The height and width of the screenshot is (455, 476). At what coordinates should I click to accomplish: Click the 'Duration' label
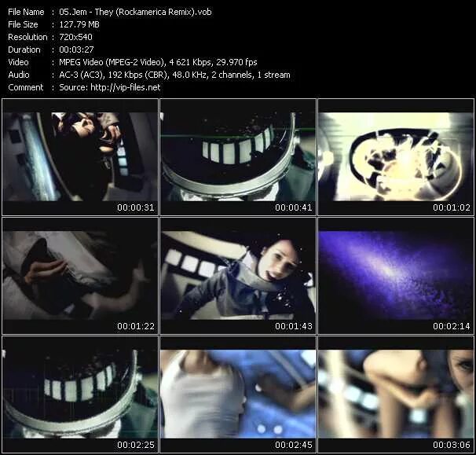click(24, 50)
